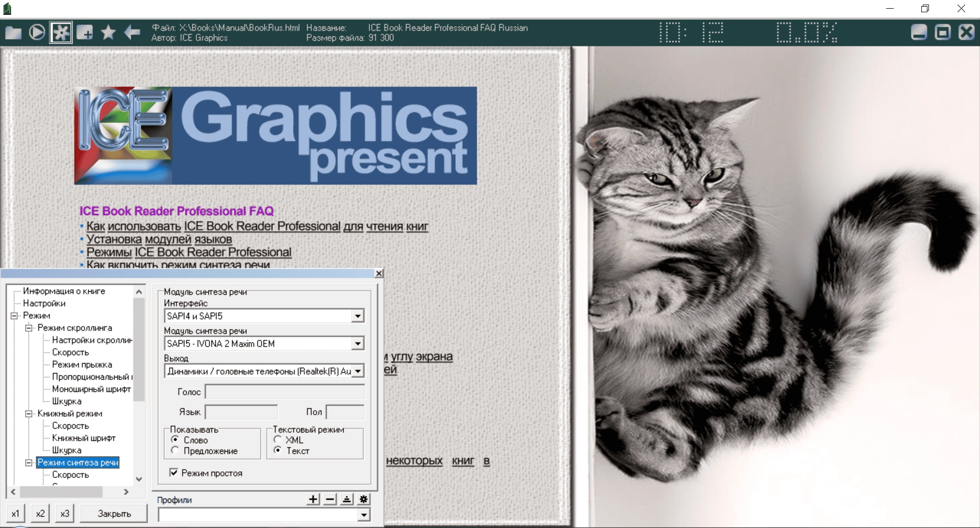Image resolution: width=980 pixels, height=528 pixels.
Task: Collapse the Режим скроллинга tree node
Action: [29, 328]
